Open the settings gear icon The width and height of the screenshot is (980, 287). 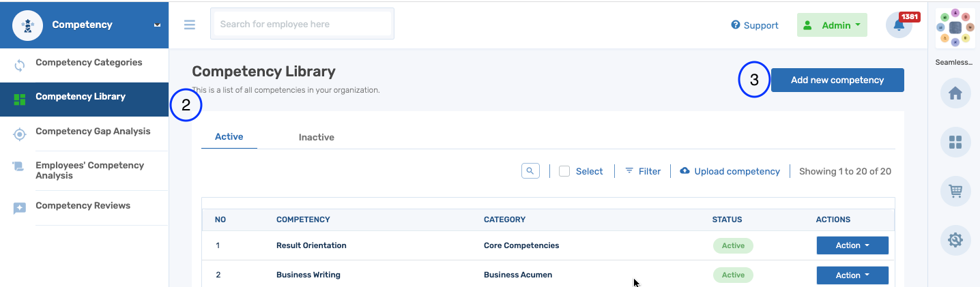pos(955,240)
